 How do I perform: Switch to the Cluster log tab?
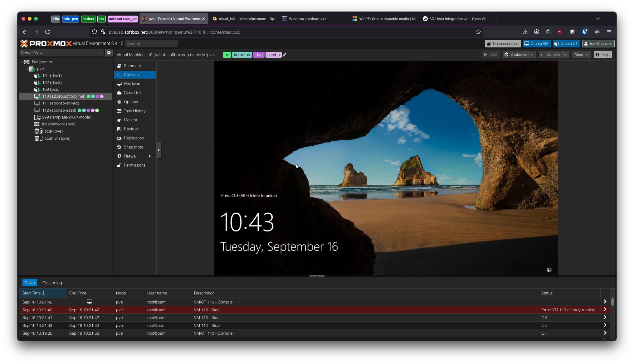52,283
